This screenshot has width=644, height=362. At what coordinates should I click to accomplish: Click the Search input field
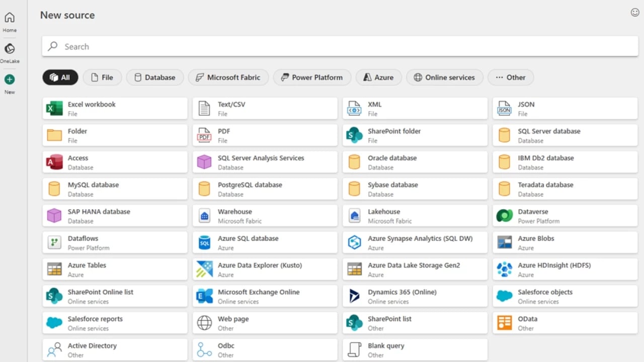click(340, 46)
